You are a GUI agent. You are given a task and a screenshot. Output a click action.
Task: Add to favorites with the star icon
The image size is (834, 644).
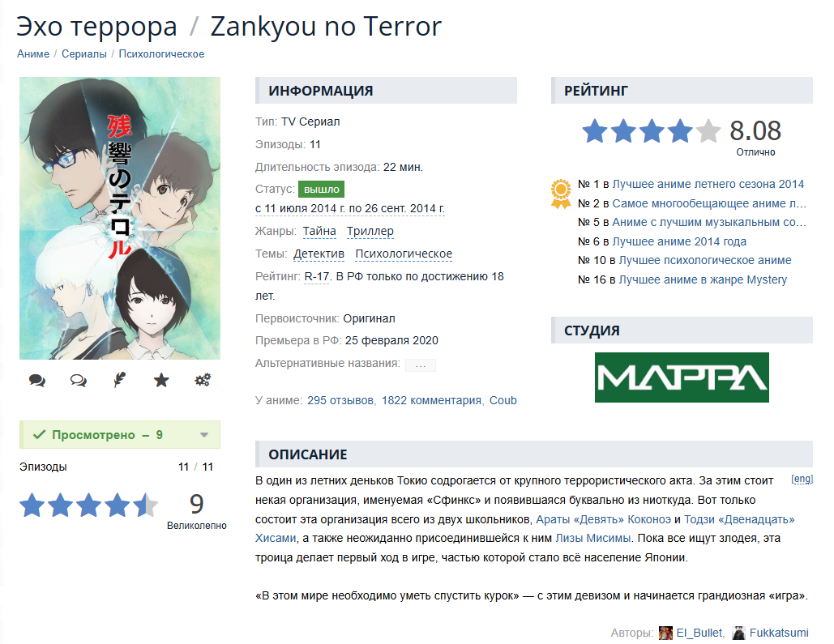[161, 380]
